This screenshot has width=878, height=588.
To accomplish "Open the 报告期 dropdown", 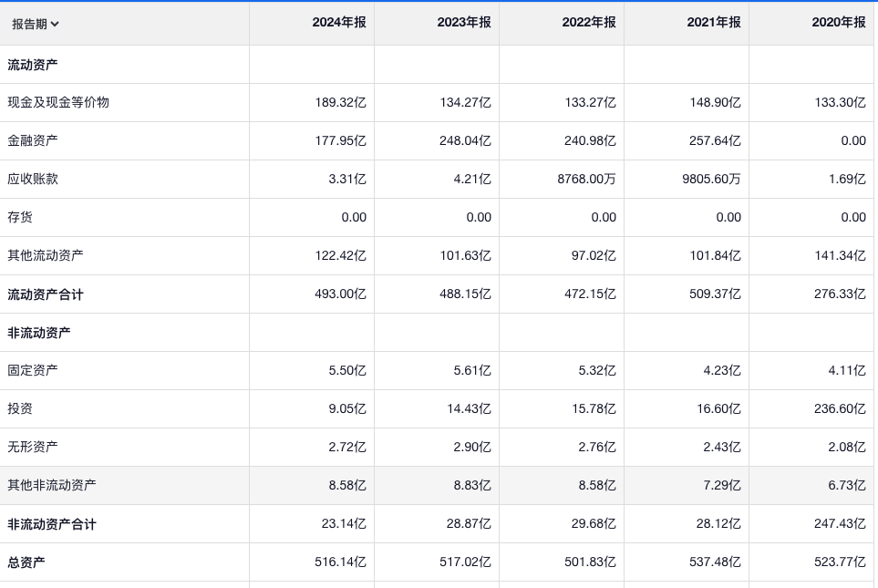I will pos(36,24).
